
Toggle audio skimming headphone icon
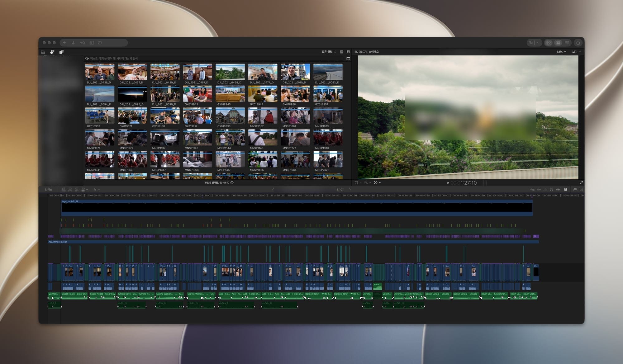551,189
